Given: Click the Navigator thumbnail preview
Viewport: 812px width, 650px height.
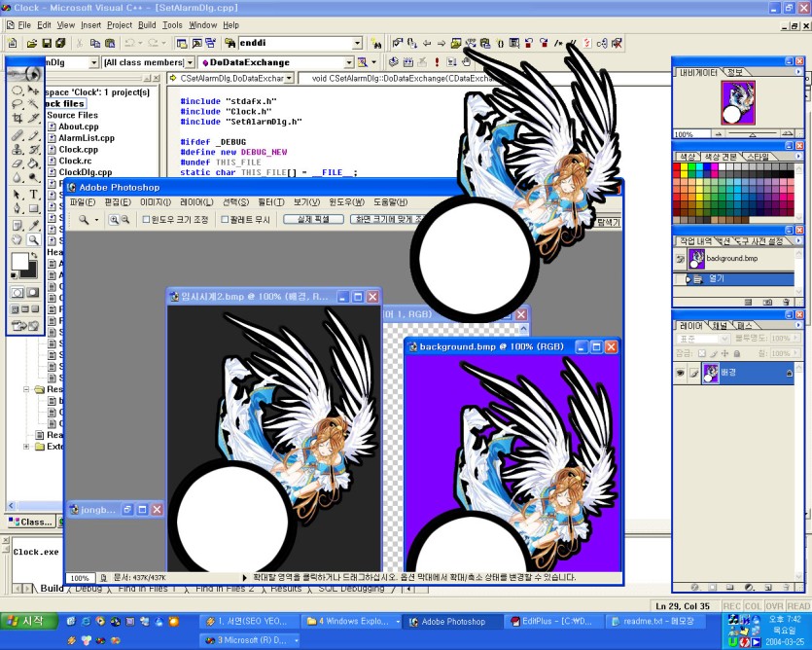Looking at the screenshot, I should tap(738, 102).
